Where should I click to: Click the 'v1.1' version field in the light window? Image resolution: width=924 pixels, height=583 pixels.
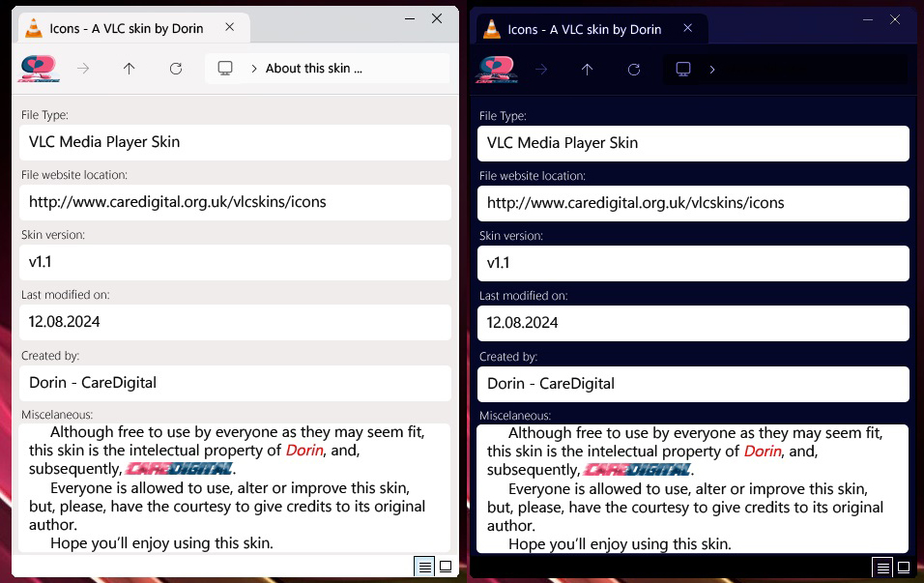coord(235,262)
